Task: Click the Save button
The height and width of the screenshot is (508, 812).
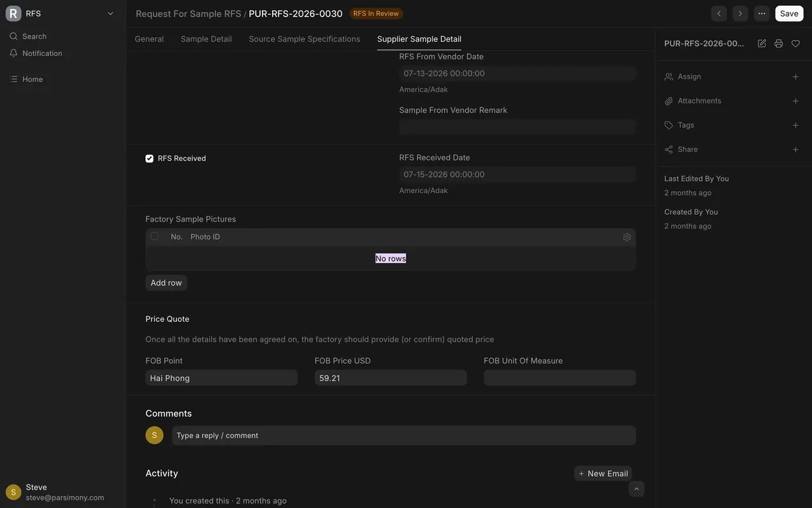Action: (789, 13)
